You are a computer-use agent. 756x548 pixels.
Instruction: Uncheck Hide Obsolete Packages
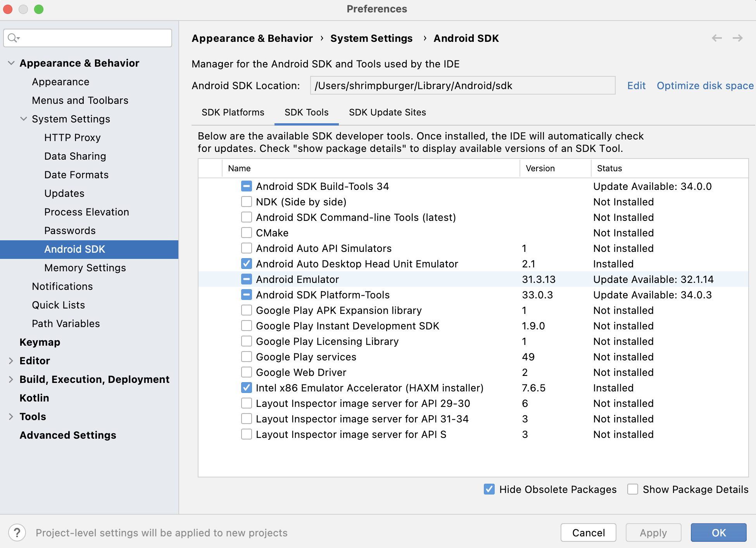pos(489,489)
